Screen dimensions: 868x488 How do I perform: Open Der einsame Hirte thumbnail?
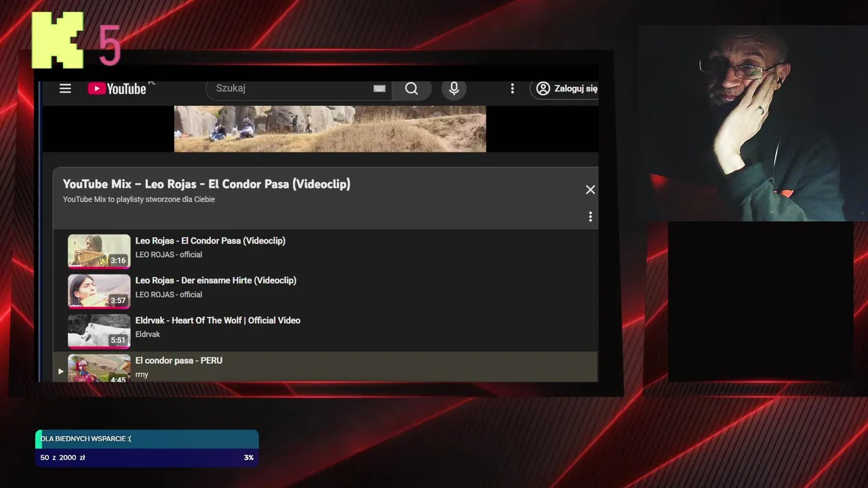click(99, 291)
